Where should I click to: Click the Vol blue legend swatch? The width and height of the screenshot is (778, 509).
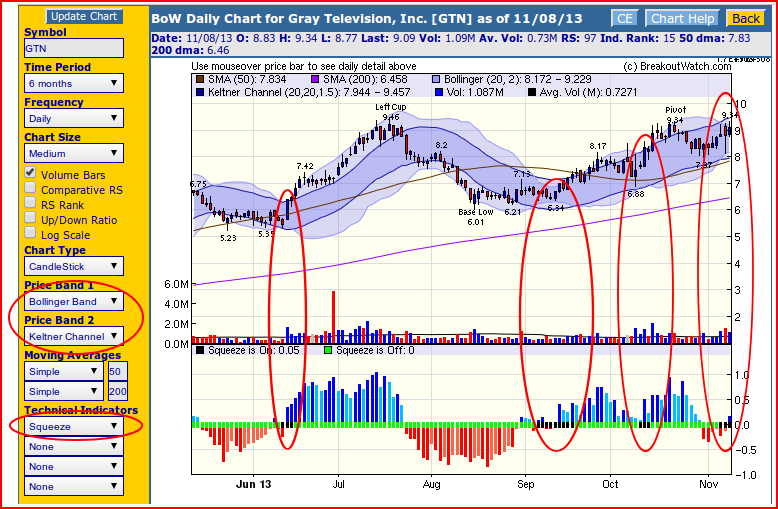click(438, 92)
